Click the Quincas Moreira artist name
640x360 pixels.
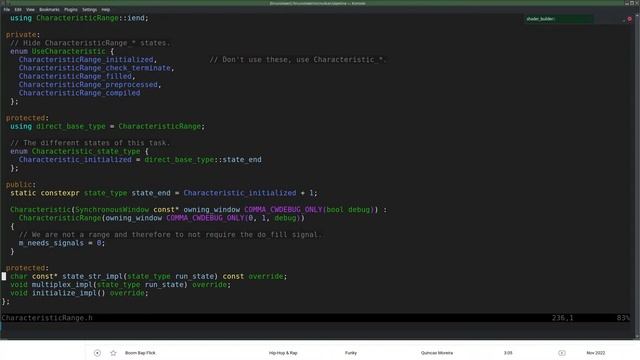437,353
